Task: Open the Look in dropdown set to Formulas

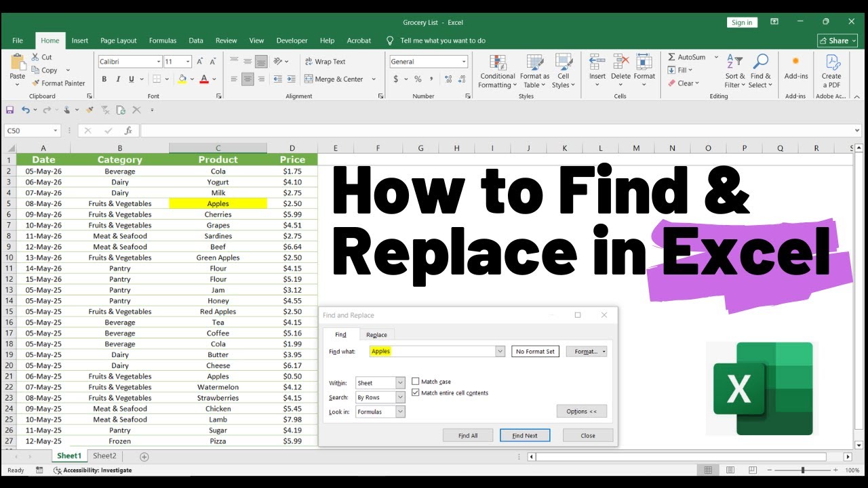Action: click(x=400, y=411)
